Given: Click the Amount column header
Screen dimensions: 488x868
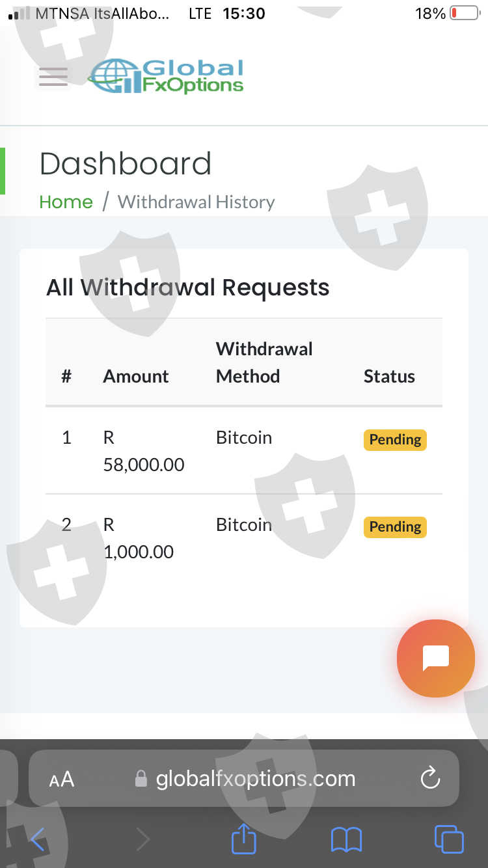Looking at the screenshot, I should [x=135, y=376].
